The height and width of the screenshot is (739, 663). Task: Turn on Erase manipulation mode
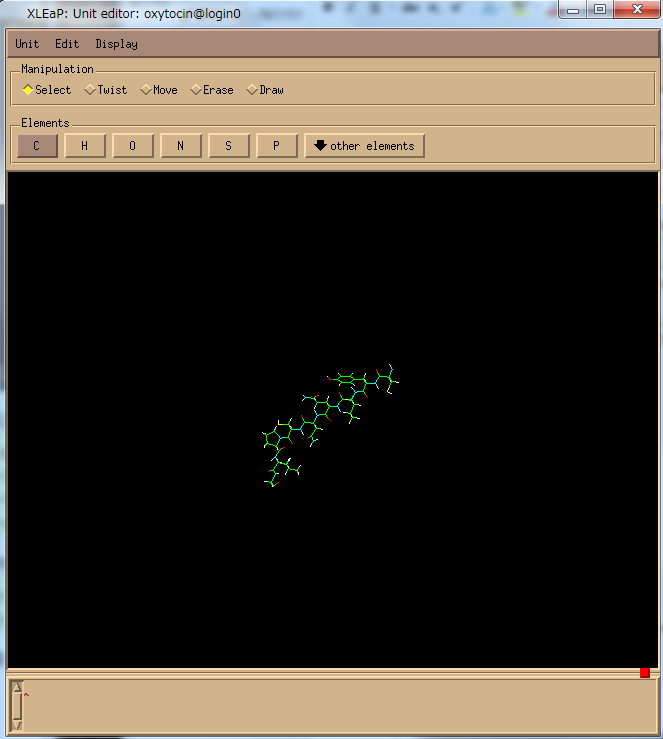tap(211, 90)
